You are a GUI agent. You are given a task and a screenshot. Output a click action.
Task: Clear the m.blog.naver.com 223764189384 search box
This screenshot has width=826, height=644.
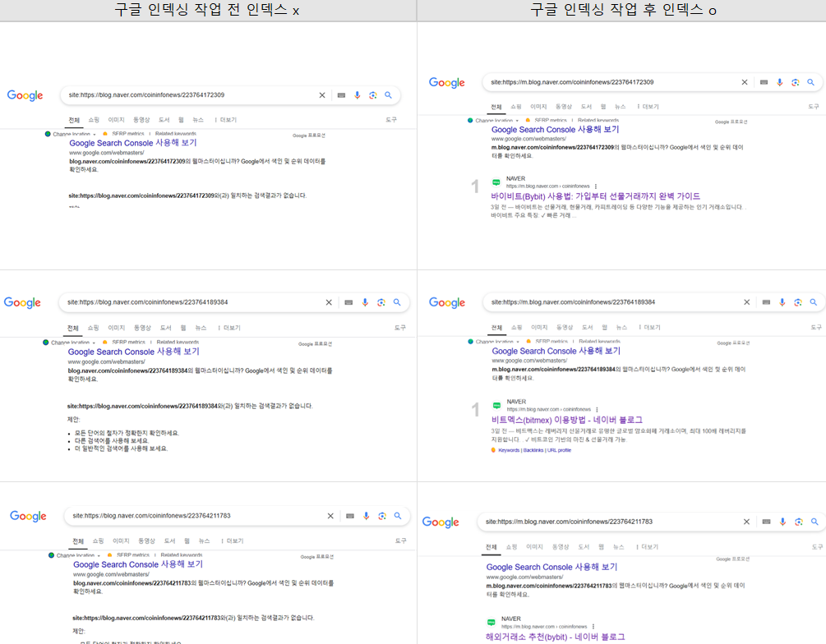point(746,302)
